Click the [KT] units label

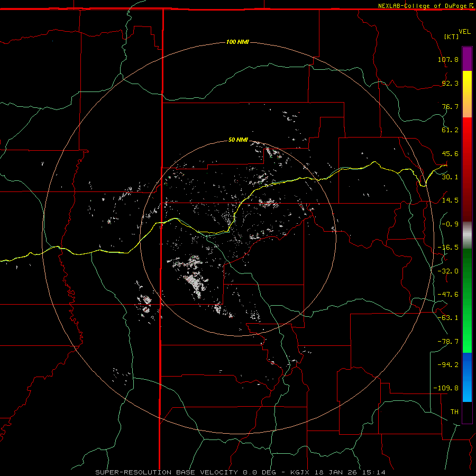(x=451, y=36)
